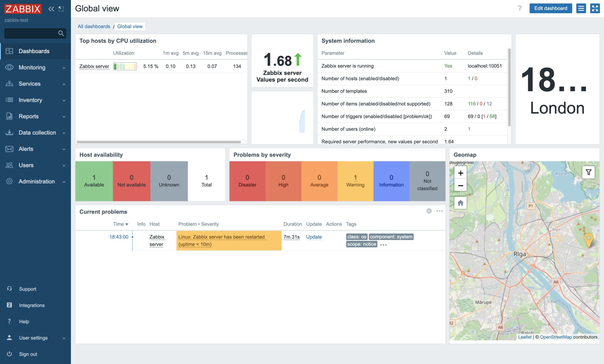This screenshot has width=604, height=364.
Task: Click inside the sidebar search field
Action: (32, 33)
